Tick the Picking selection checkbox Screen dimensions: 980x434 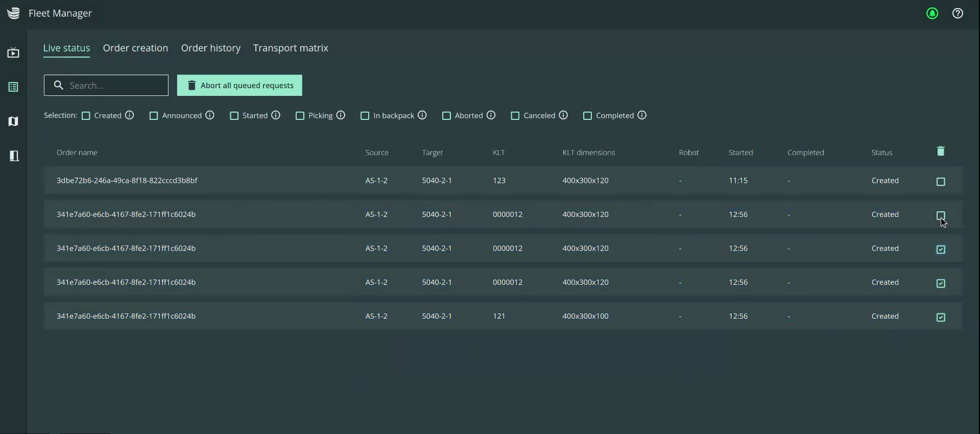[300, 116]
